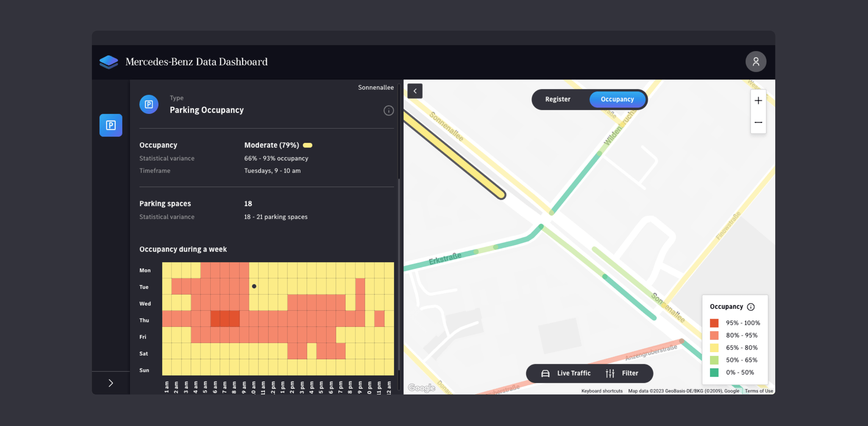The width and height of the screenshot is (868, 426).
Task: Click the round Parking Occupancy type icon
Action: 149,104
